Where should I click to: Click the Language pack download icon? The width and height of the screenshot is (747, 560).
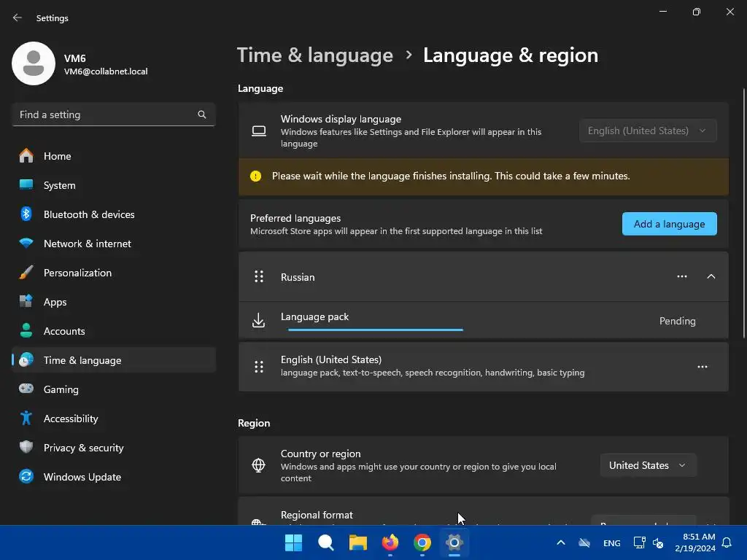259,321
